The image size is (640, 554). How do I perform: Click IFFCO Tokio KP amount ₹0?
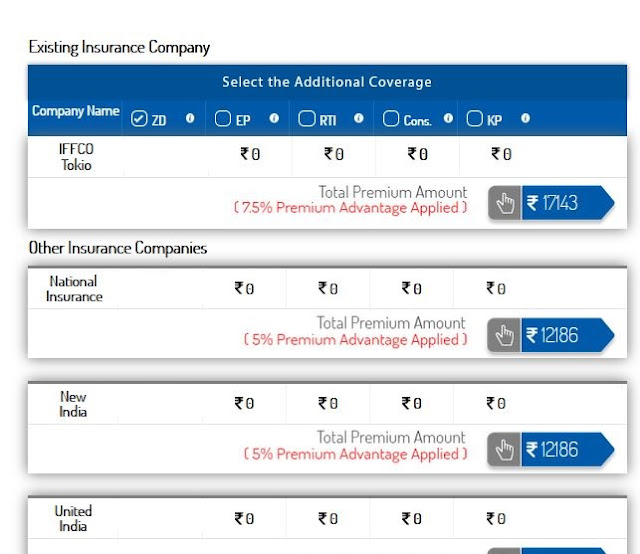pos(501,154)
